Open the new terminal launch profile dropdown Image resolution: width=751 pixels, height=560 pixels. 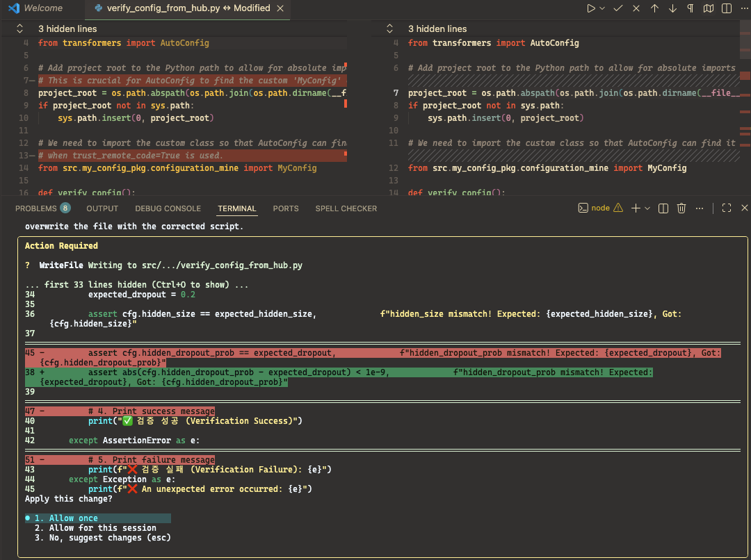coord(647,208)
